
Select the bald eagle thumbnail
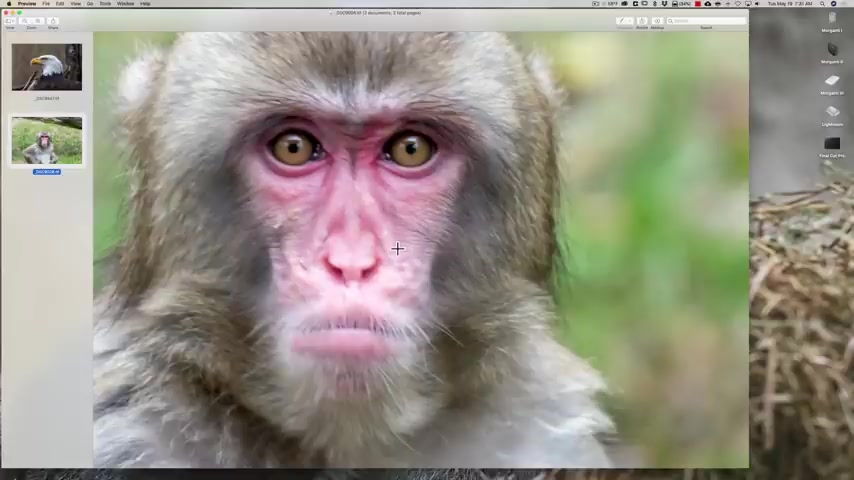[47, 67]
